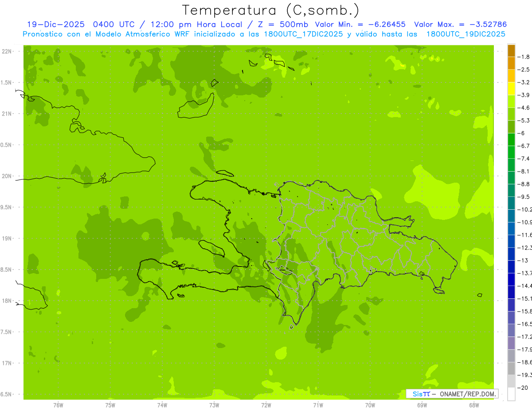Click the colorbar segment between -5.3 and -6
This screenshot has height=411, width=532.
click(511, 127)
